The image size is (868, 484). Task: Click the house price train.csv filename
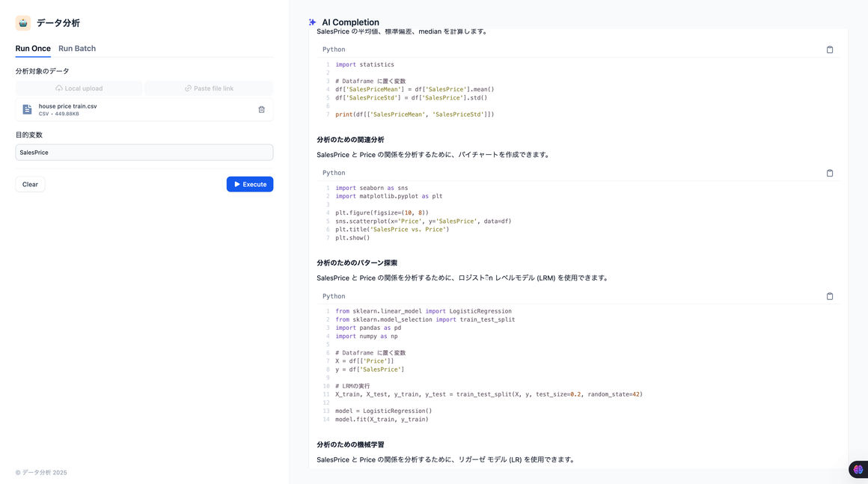[67, 106]
